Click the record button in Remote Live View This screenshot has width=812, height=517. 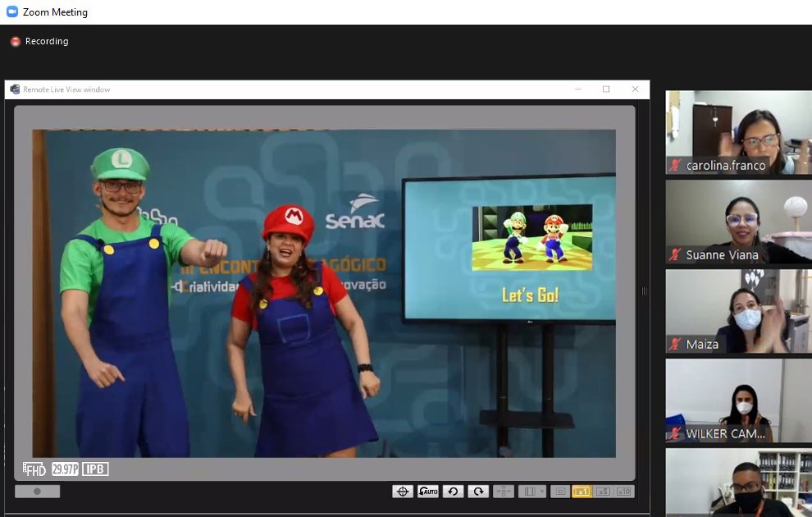click(37, 491)
